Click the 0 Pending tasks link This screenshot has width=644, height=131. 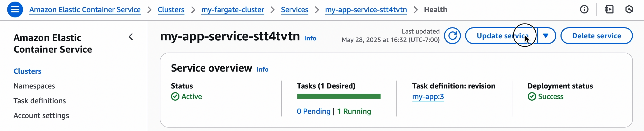coord(314,111)
